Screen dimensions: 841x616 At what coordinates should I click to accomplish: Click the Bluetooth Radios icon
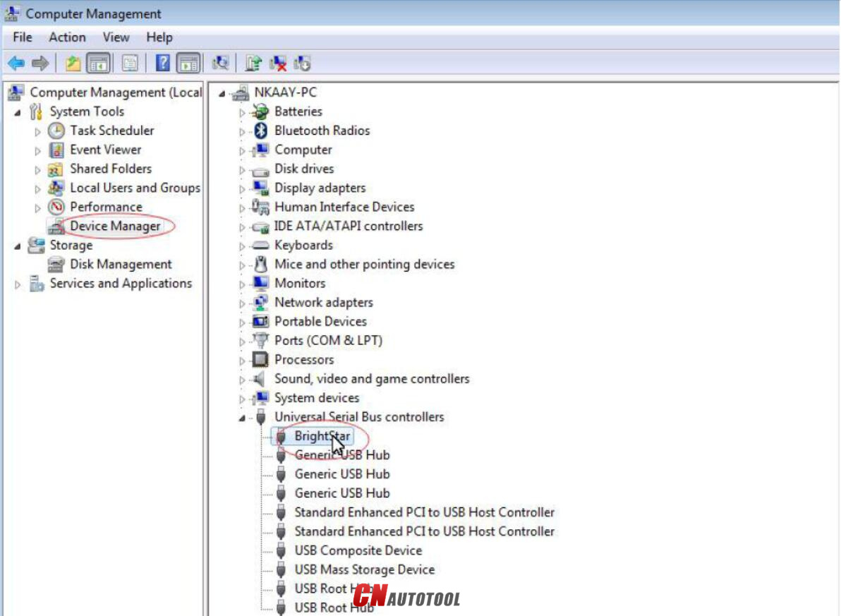click(x=260, y=131)
